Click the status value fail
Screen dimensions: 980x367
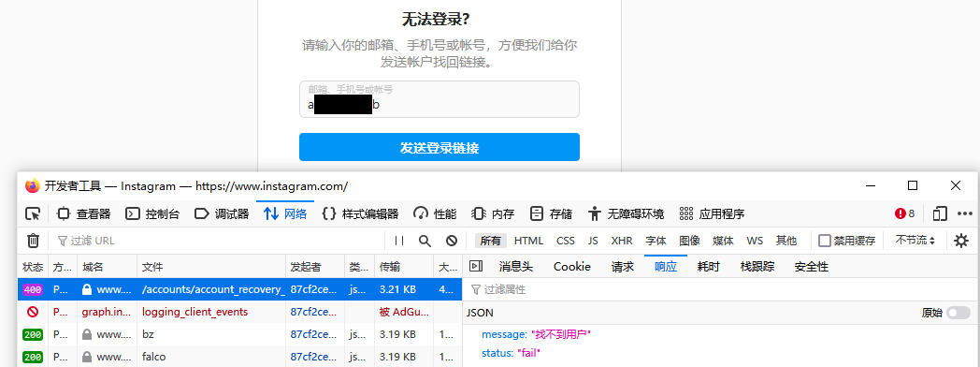(528, 353)
